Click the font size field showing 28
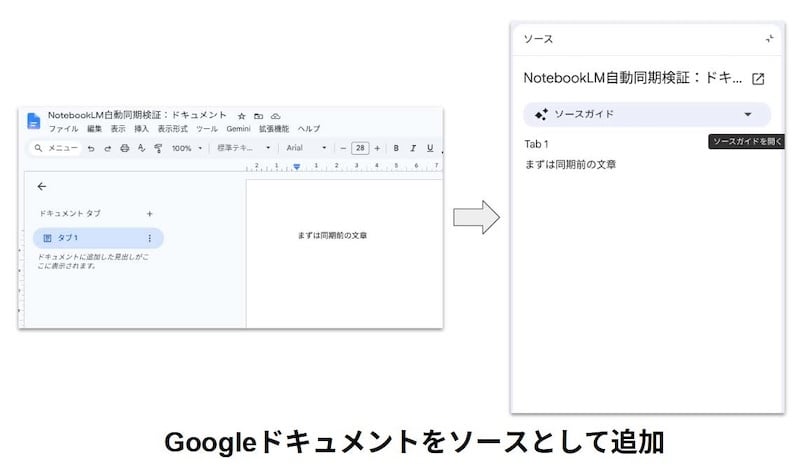Viewport: 804px width, 465px height. 360,148
